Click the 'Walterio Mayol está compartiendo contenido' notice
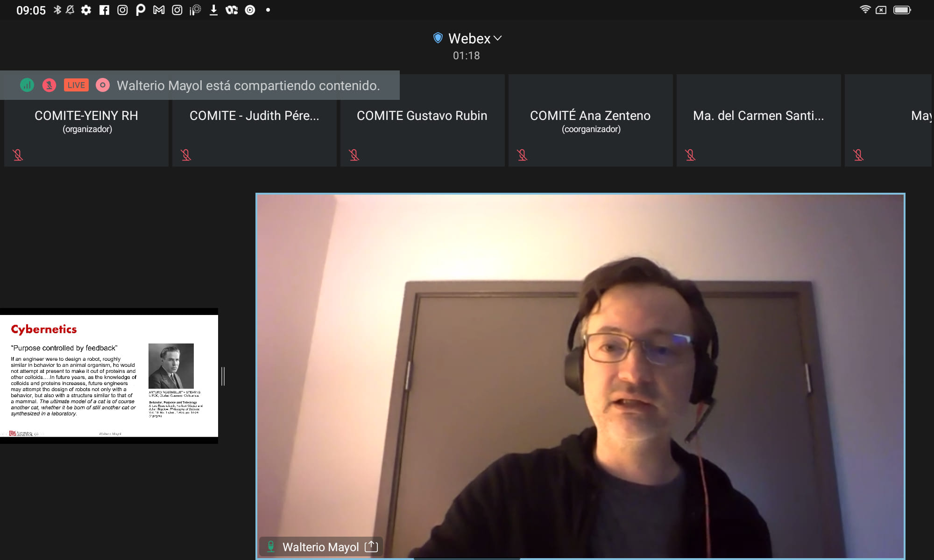The width and height of the screenshot is (934, 560). [x=248, y=85]
